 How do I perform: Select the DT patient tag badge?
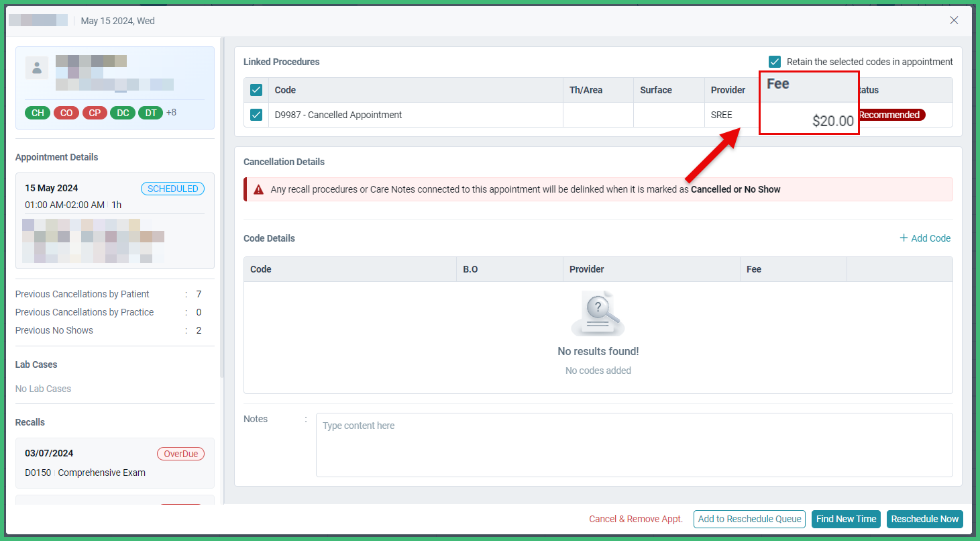pyautogui.click(x=150, y=112)
